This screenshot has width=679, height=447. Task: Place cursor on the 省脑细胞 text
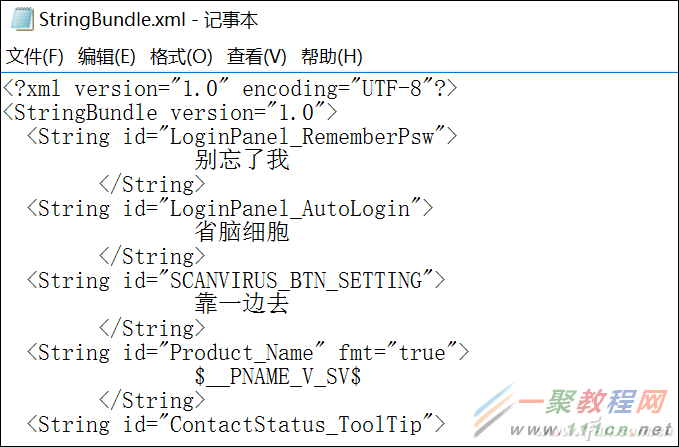click(x=242, y=232)
